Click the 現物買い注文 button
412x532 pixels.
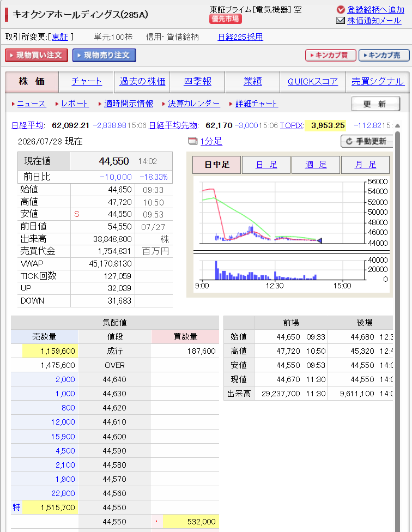(37, 55)
